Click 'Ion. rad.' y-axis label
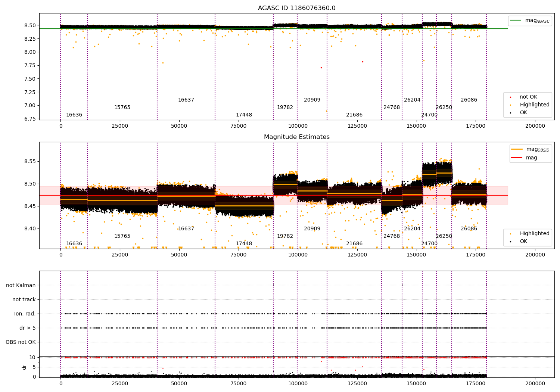 (25, 314)
